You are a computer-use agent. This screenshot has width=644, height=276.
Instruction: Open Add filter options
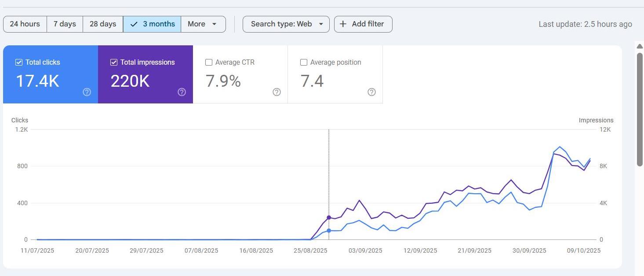pos(363,24)
